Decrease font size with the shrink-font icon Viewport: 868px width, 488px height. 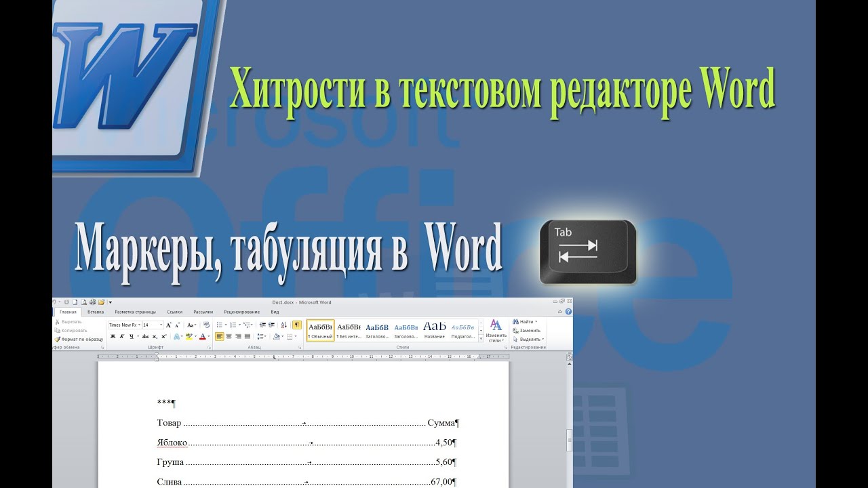click(x=178, y=325)
